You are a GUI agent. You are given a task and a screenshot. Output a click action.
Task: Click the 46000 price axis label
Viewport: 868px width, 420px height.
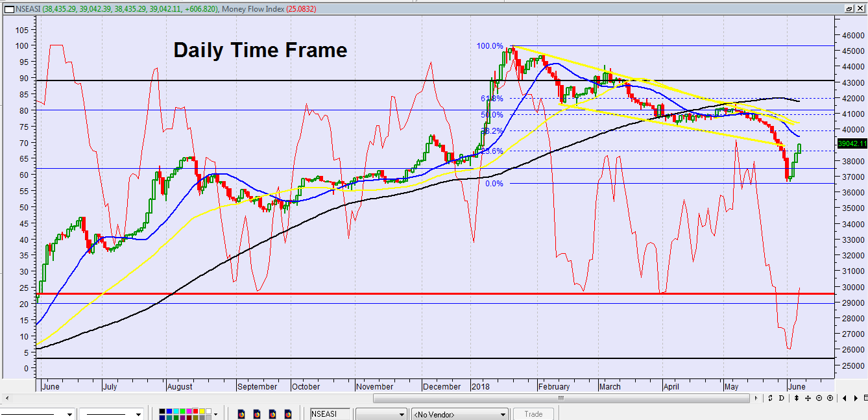(852, 35)
